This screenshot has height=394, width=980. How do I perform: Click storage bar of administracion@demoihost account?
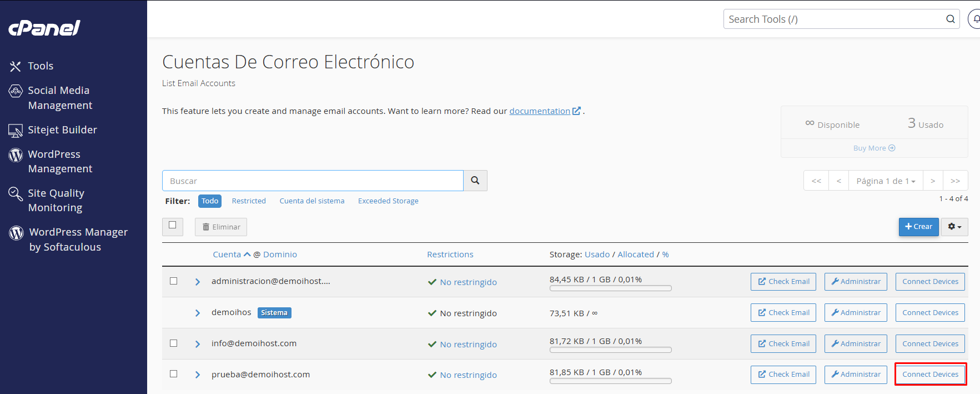pyautogui.click(x=611, y=288)
